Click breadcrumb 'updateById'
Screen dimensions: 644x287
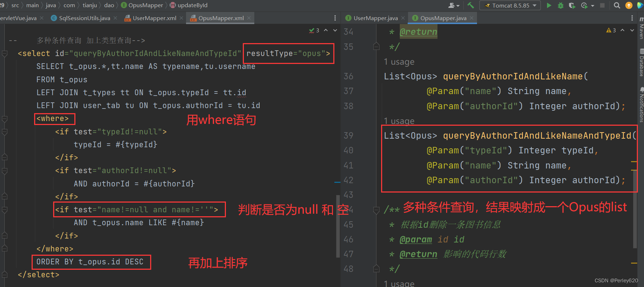(189, 5)
